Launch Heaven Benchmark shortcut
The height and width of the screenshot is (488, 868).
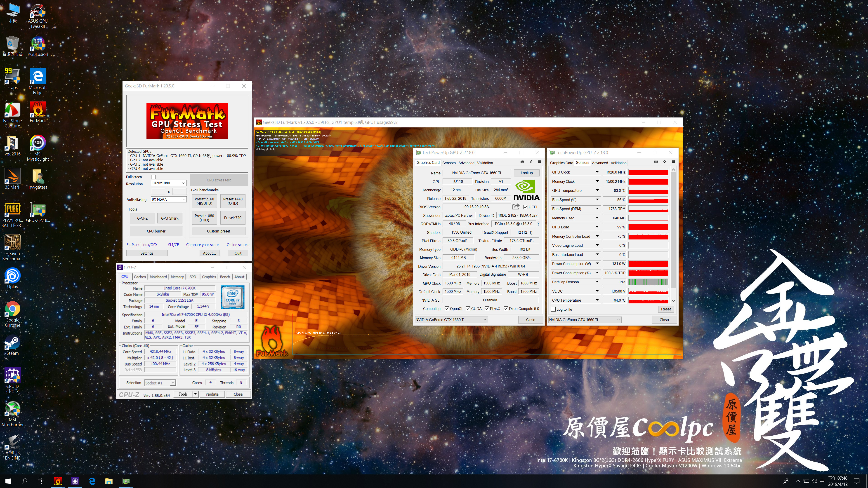pyautogui.click(x=12, y=248)
